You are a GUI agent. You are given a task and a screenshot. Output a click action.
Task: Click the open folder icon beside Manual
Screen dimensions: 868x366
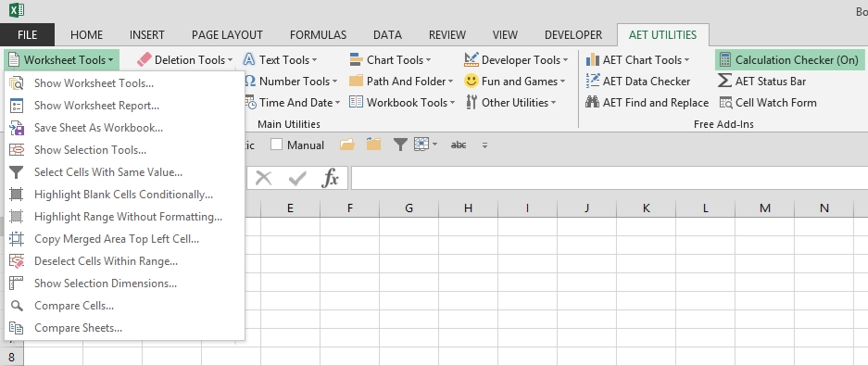pyautogui.click(x=347, y=145)
